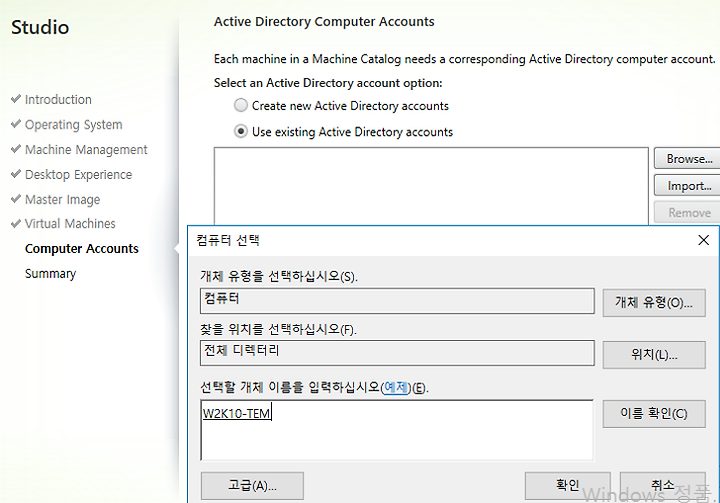Open Introduction step in wizard sidebar

(x=58, y=99)
